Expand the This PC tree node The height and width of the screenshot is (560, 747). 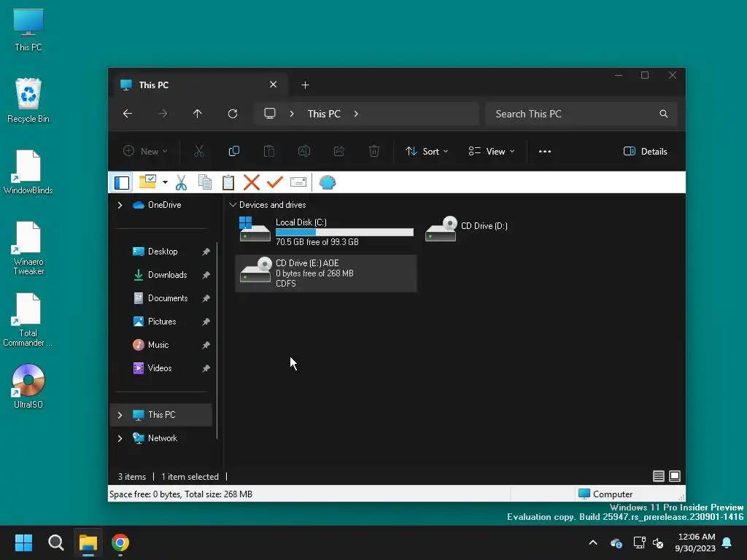(x=120, y=415)
